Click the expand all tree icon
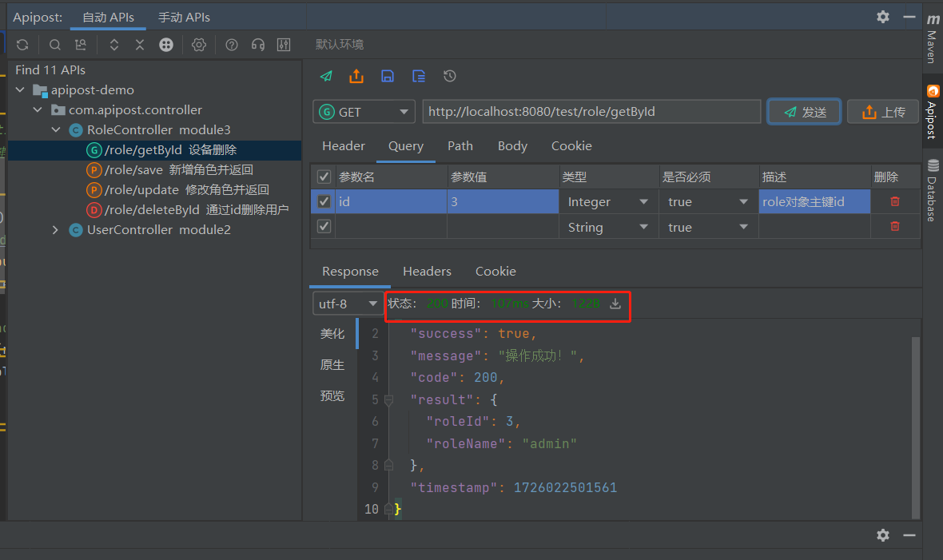Screen dimensions: 943x560 coord(113,45)
